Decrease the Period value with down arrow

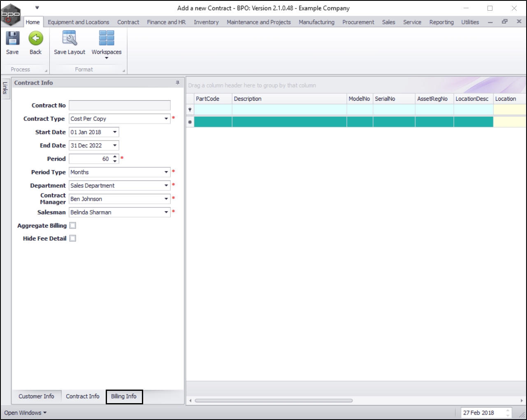[x=115, y=161]
